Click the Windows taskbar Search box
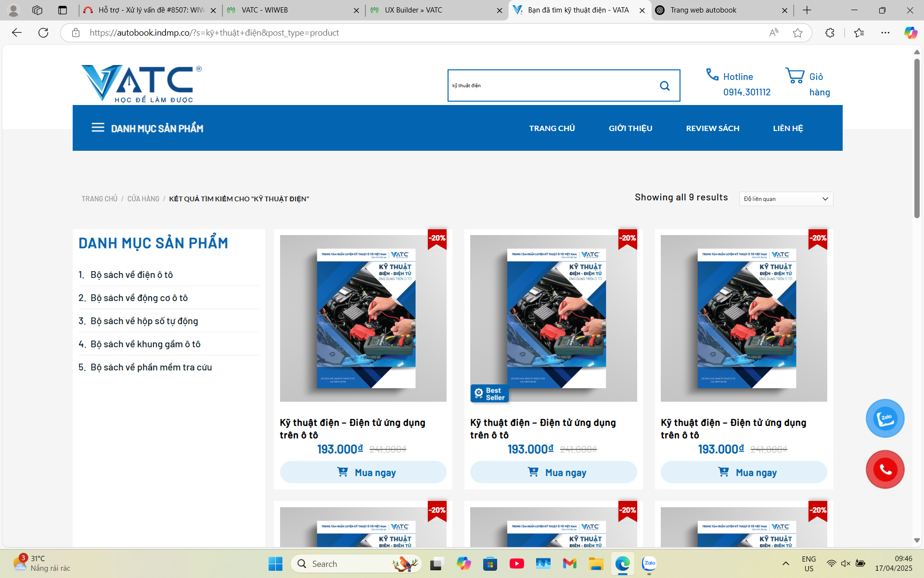The width and height of the screenshot is (924, 578). [x=356, y=564]
